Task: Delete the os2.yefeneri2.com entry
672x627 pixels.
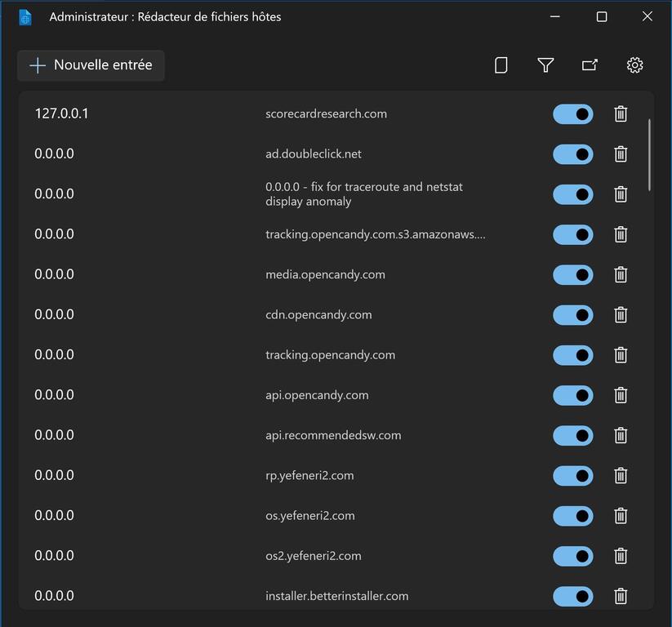Action: click(x=621, y=556)
